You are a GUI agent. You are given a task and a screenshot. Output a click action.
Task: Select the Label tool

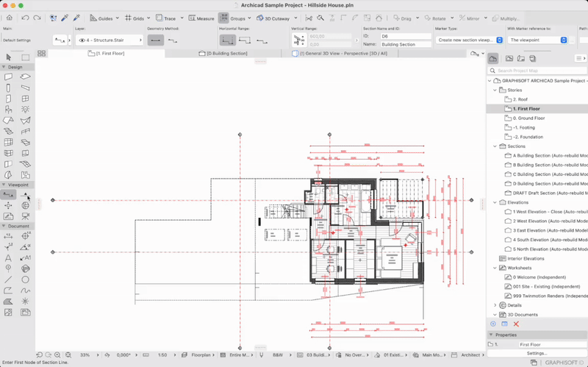[25, 258]
